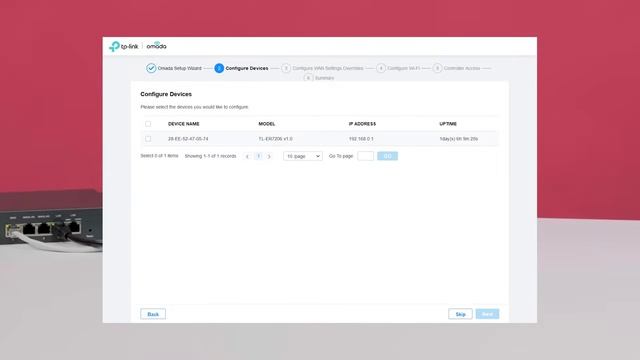
Task: Click the Skip button
Action: (x=460, y=314)
